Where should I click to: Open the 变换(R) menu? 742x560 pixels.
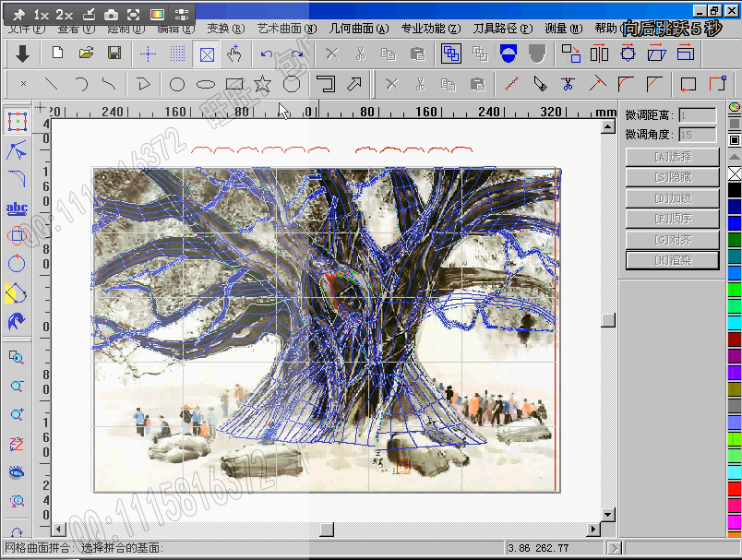[x=226, y=29]
